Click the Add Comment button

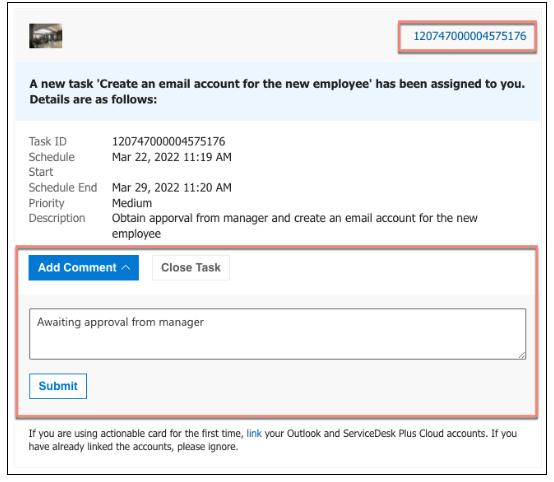(84, 268)
